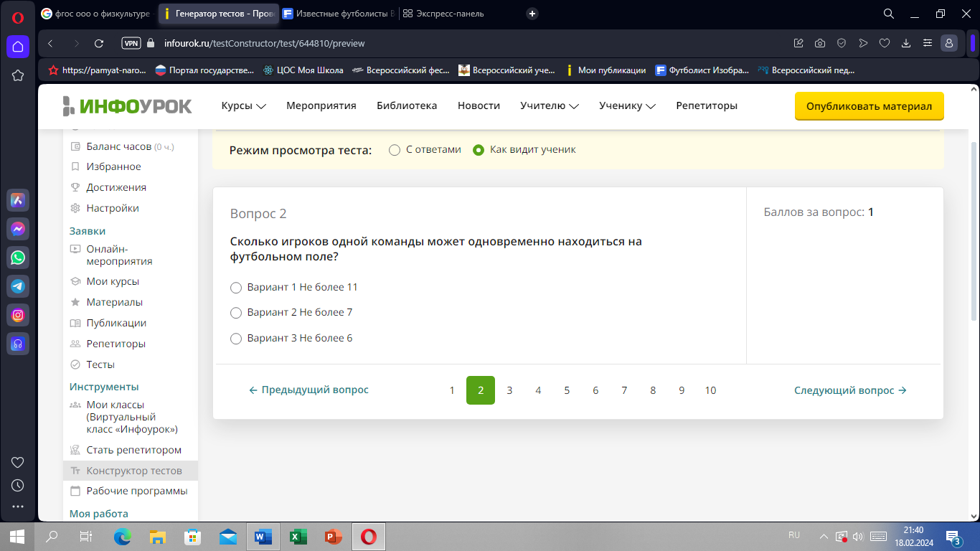Viewport: 980px width, 551px height.
Task: Go to 'Следующий вопрос' link
Action: (850, 390)
